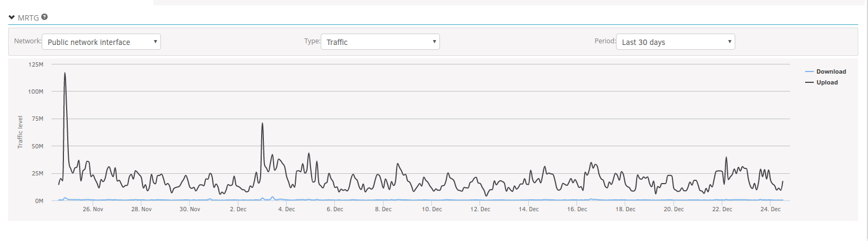Screen dimensions: 868x241
Task: Click the 125M y-axis label
Action: 36,64
